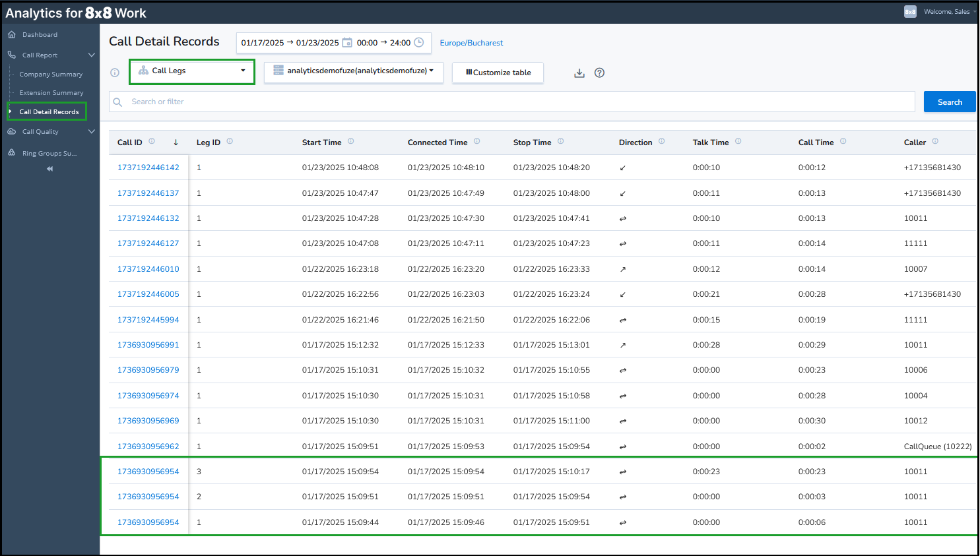The height and width of the screenshot is (556, 980).
Task: Click the Start Time column header
Action: click(322, 142)
